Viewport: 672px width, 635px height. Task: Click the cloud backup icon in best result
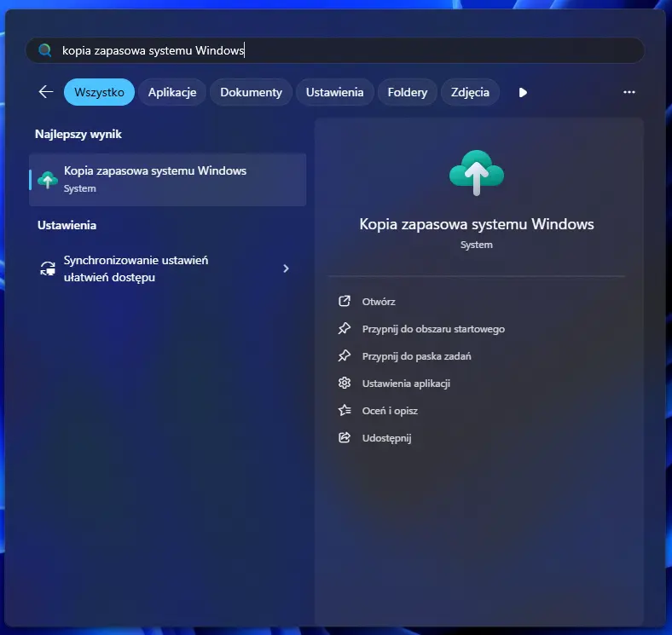point(48,180)
